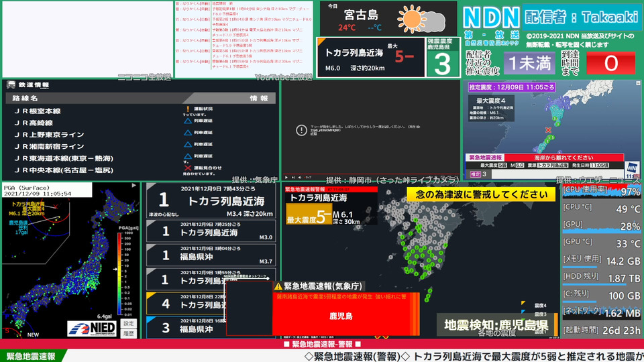Screen dimensions: 644x362
Task: Click the NDN logo
Action: (491, 18)
